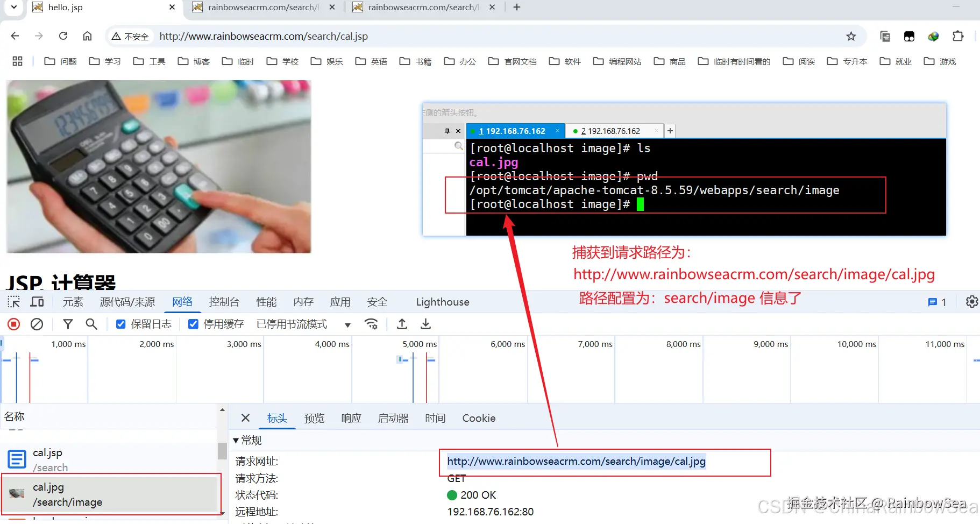The width and height of the screenshot is (980, 524).
Task: Switch to the 控制台 panel
Action: click(x=224, y=302)
